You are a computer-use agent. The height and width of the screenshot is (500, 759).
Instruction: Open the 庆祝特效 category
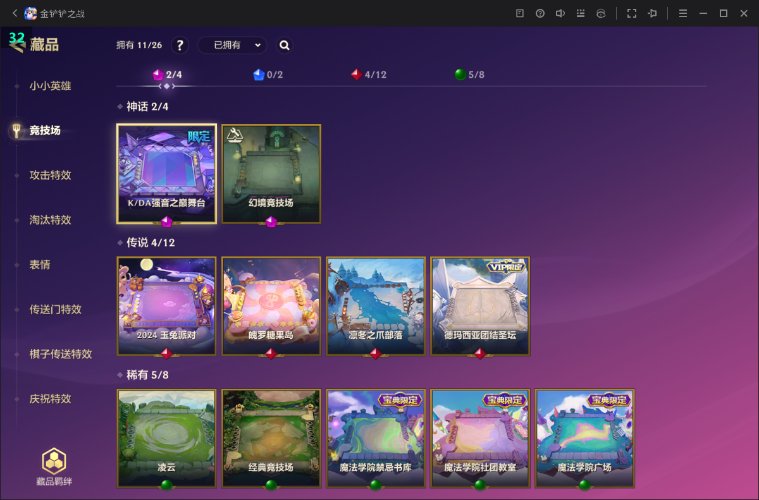50,399
